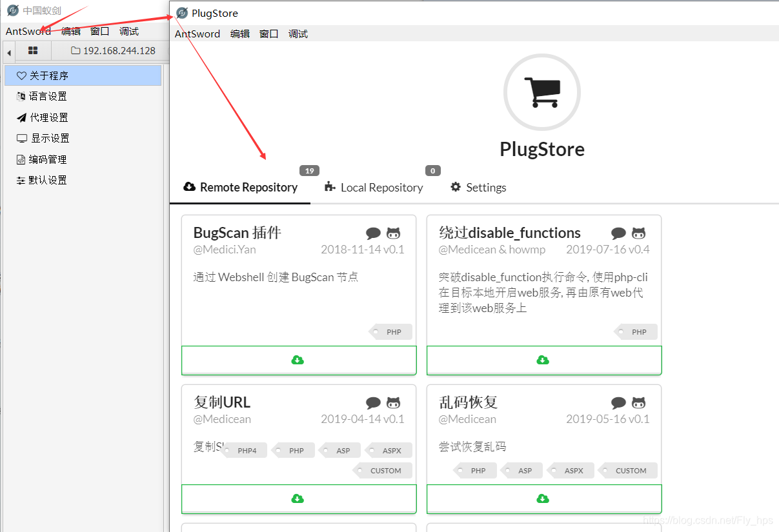
Task: Open GitHub page of 复制URL plugin
Action: click(393, 403)
